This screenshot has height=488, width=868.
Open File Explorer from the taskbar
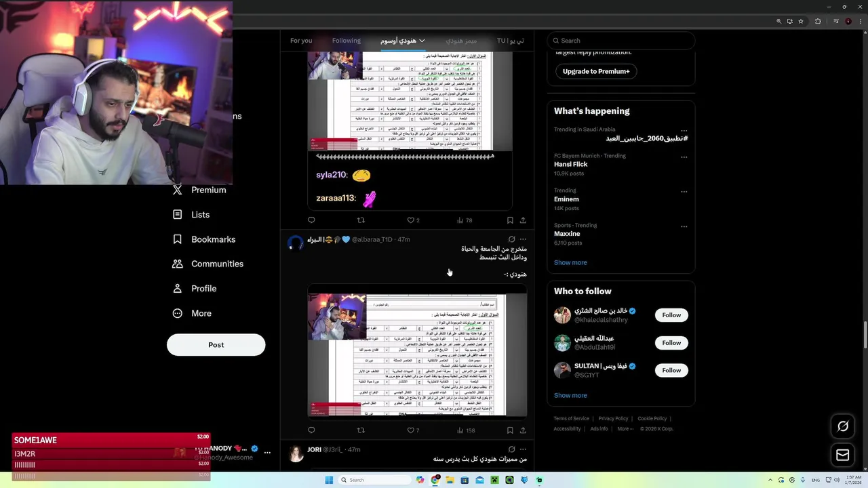click(450, 480)
